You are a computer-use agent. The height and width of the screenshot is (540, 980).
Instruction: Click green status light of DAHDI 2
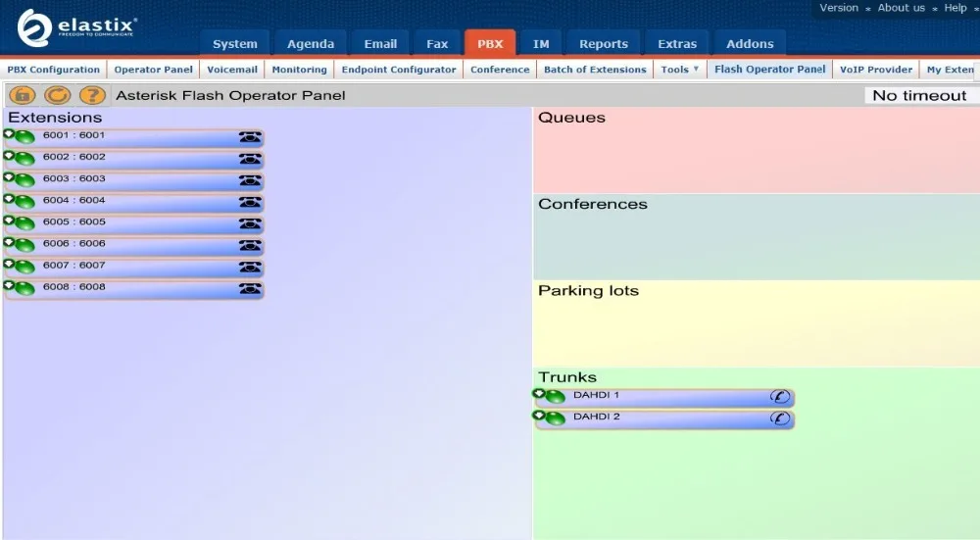[555, 418]
